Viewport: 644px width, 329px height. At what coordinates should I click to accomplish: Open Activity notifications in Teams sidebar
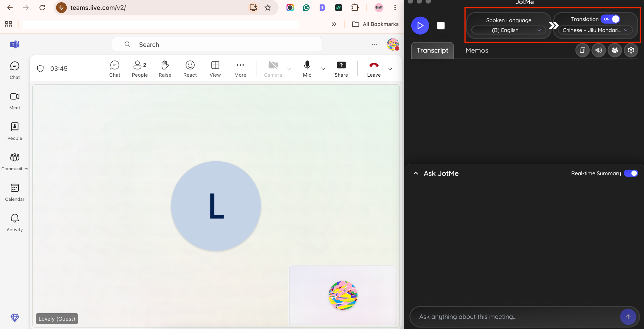(15, 223)
